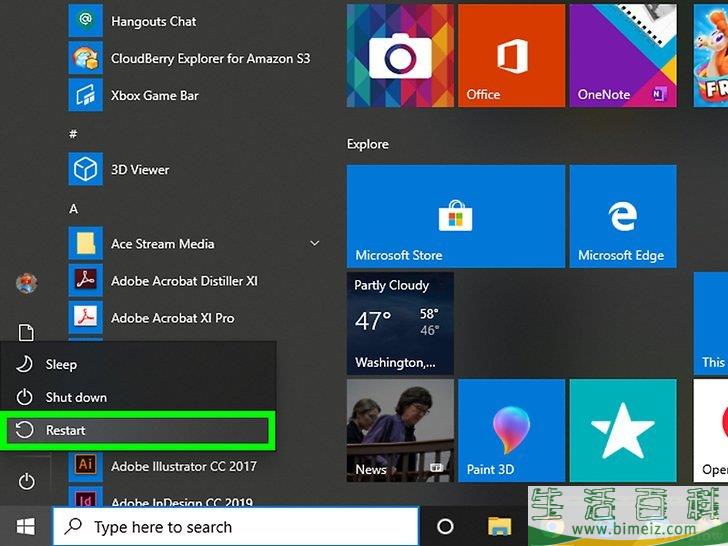Click the taskbar search box
The image size is (728, 546).
235,526
